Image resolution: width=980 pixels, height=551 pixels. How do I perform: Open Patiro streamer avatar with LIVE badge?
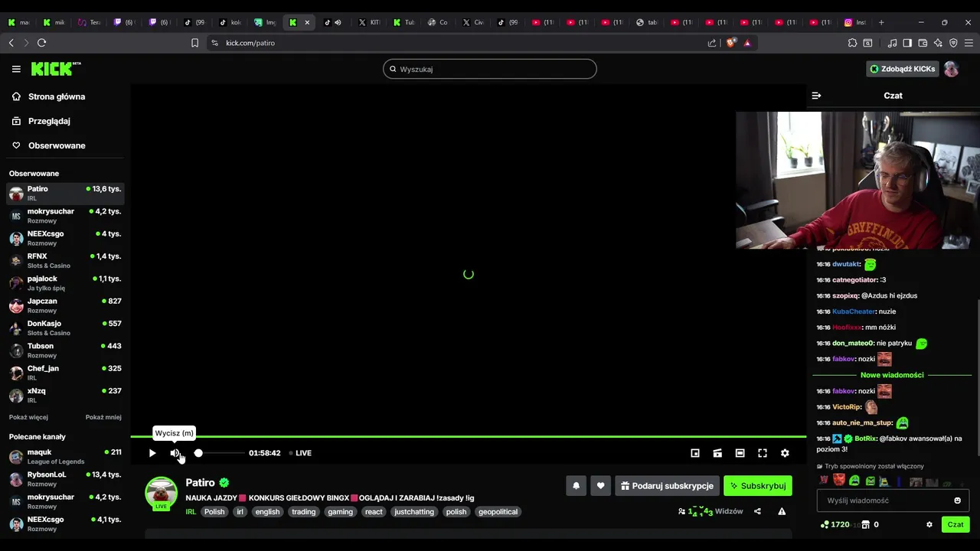click(x=162, y=494)
